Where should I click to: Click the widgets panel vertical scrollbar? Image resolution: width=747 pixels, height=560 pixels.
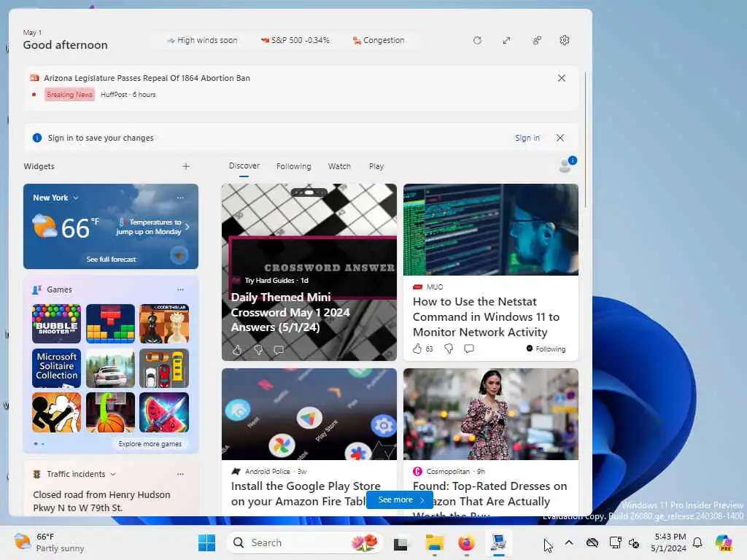pos(585,139)
